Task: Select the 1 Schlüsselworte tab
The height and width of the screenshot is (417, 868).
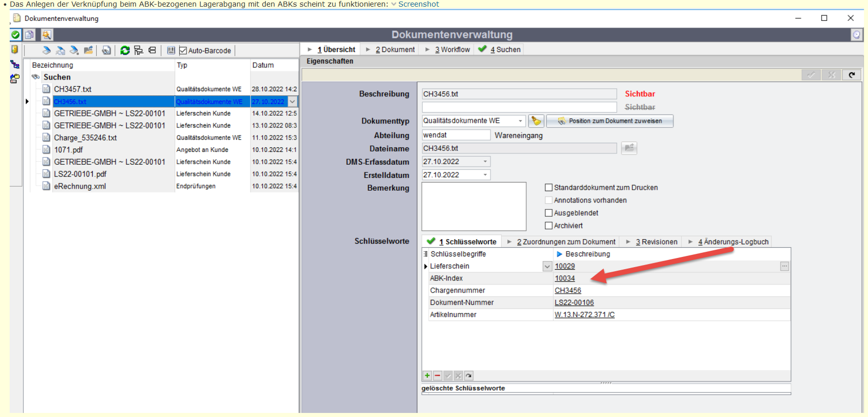Action: [462, 242]
